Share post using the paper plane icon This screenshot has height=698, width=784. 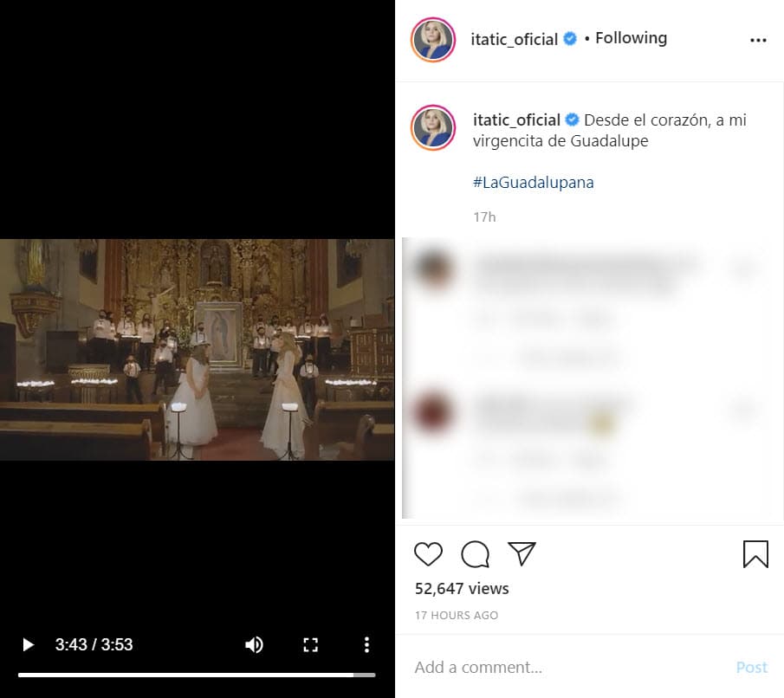click(522, 553)
